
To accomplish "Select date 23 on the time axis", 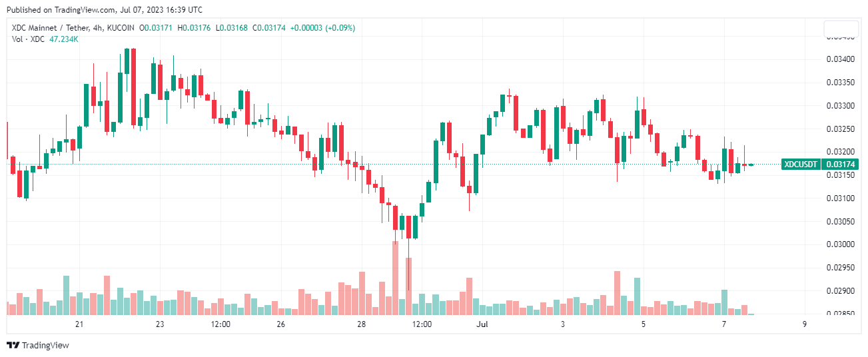I will pos(160,324).
